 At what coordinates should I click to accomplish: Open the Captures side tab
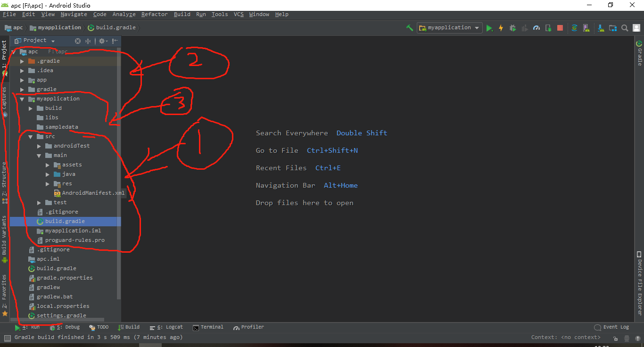[x=4, y=102]
